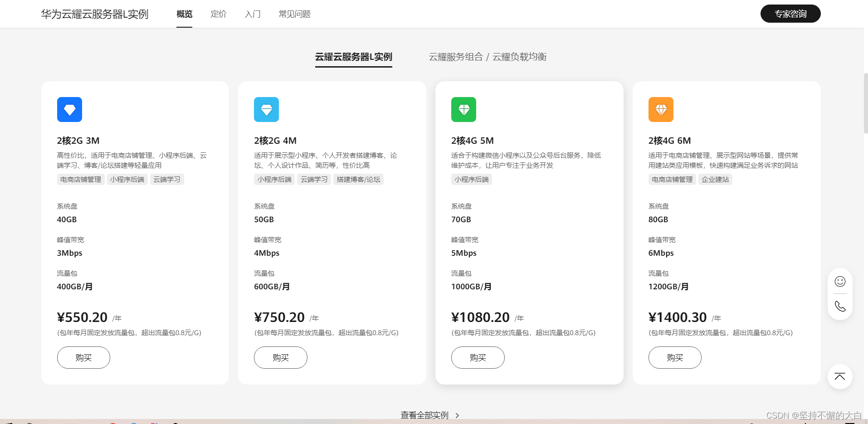Open the 入门 navigation tab
Screen dimensions: 868x424
click(x=253, y=14)
